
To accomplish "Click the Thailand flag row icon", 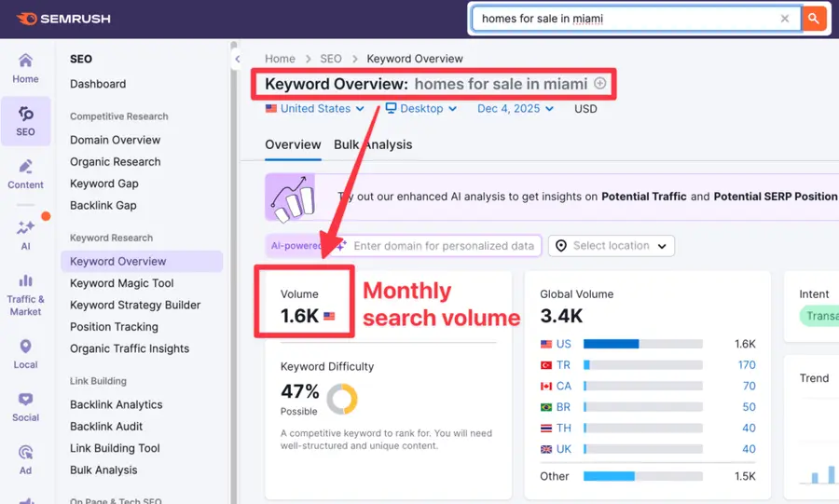I will click(x=545, y=429).
